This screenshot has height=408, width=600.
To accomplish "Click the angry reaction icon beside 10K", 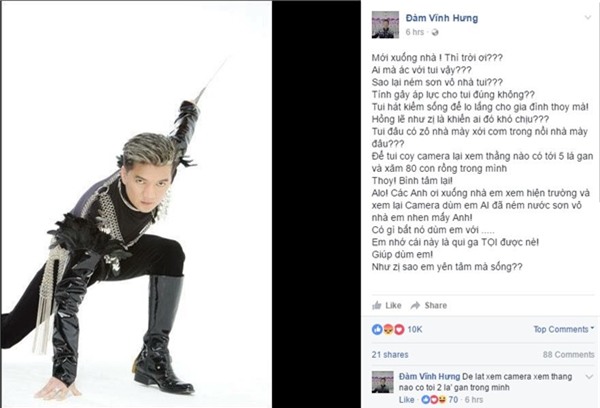I will tap(388, 329).
